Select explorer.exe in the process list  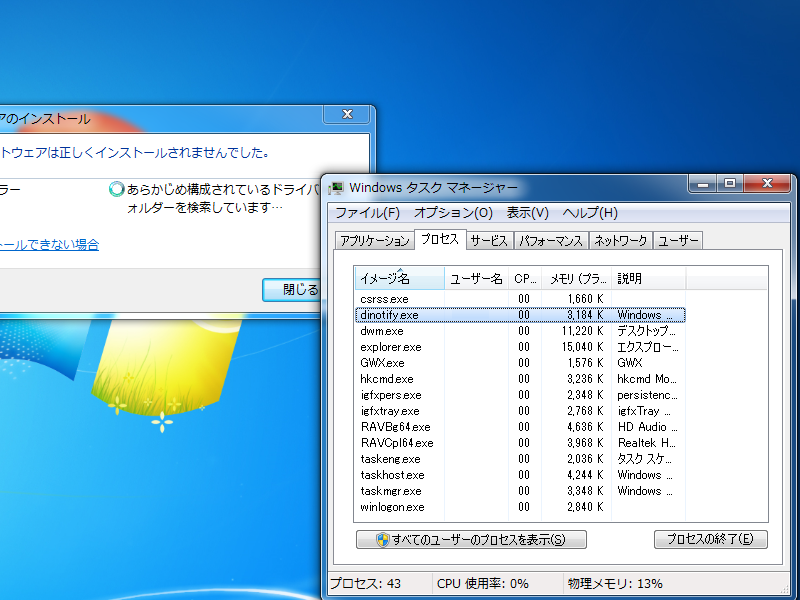[x=520, y=347]
